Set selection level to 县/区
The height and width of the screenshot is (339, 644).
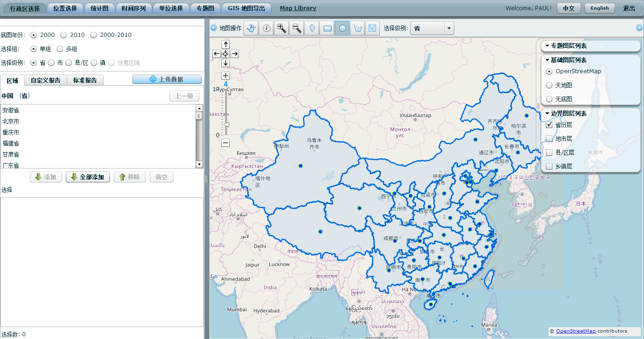[x=69, y=63]
